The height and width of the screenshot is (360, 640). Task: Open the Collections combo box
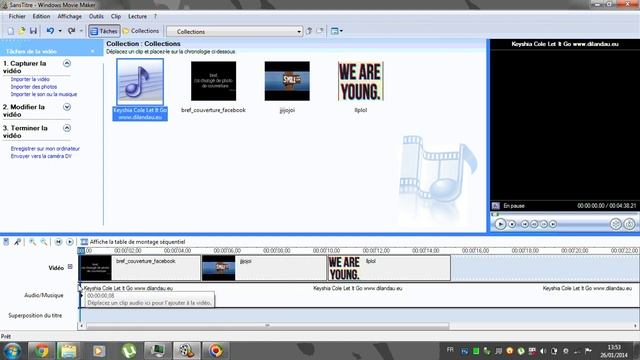click(234, 31)
